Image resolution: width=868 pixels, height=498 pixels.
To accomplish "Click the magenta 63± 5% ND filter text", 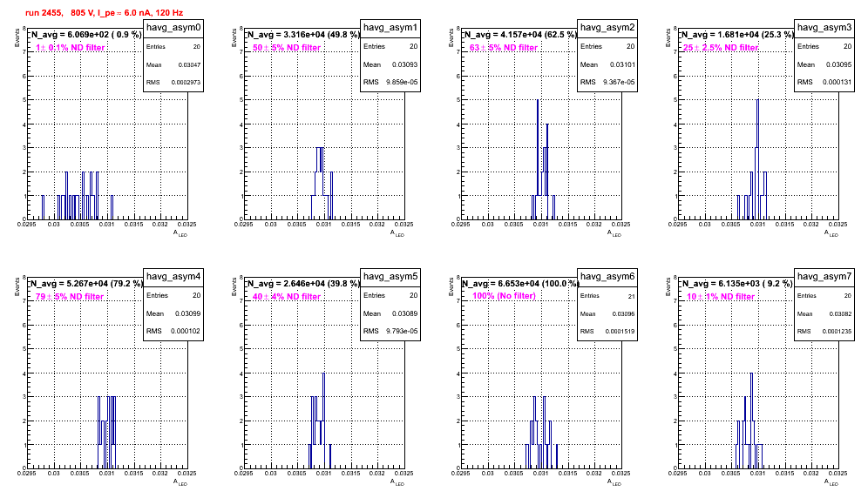I will tap(504, 48).
